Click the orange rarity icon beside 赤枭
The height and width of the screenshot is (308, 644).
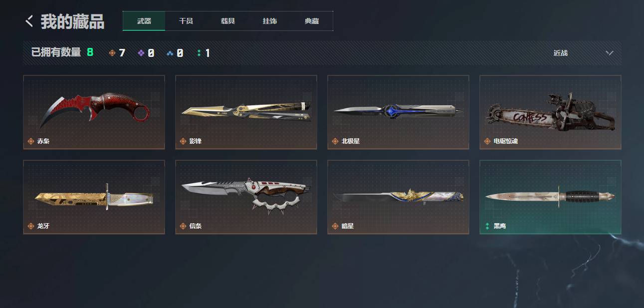click(x=31, y=141)
